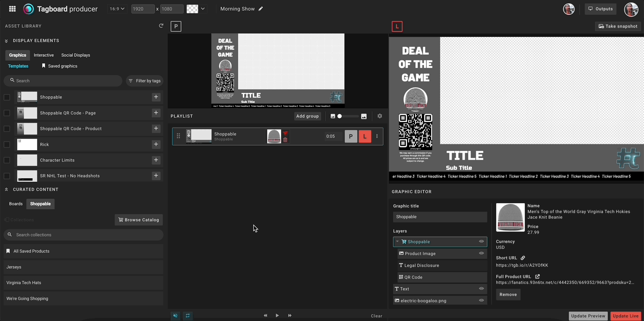Refresh the asset library
The image size is (644, 321).
coord(161,26)
